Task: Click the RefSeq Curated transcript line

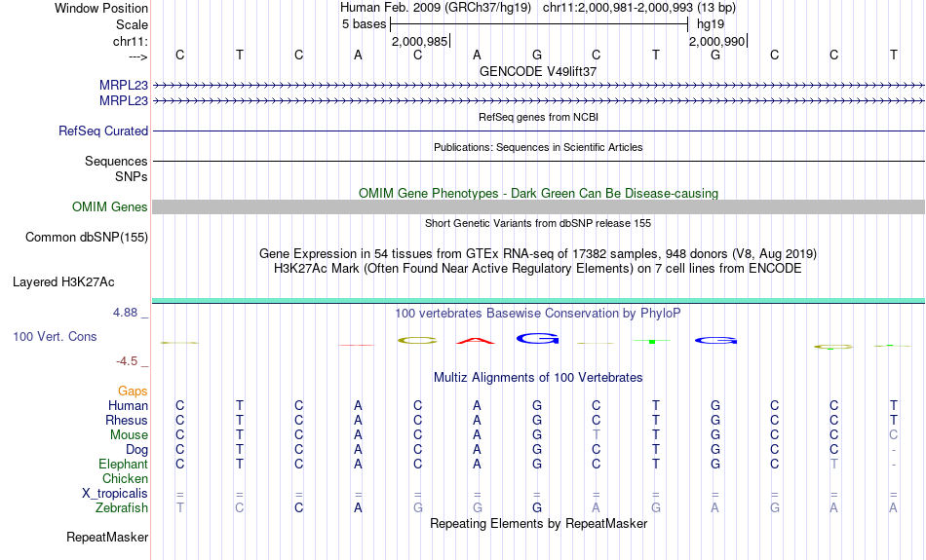Action: pos(538,131)
